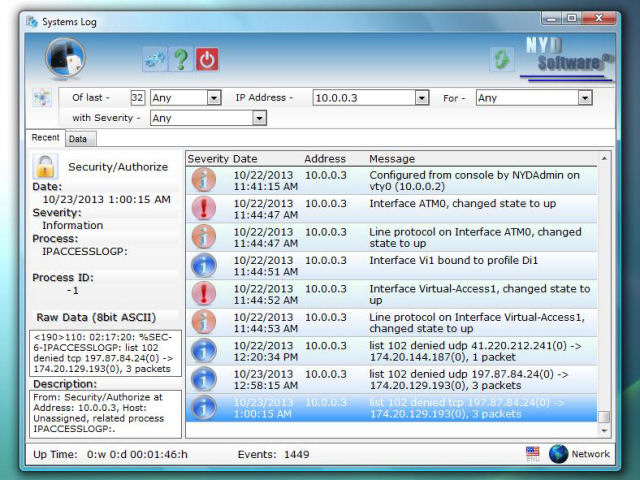The image size is (640, 480).
Task: Click the Address column header
Action: point(325,159)
